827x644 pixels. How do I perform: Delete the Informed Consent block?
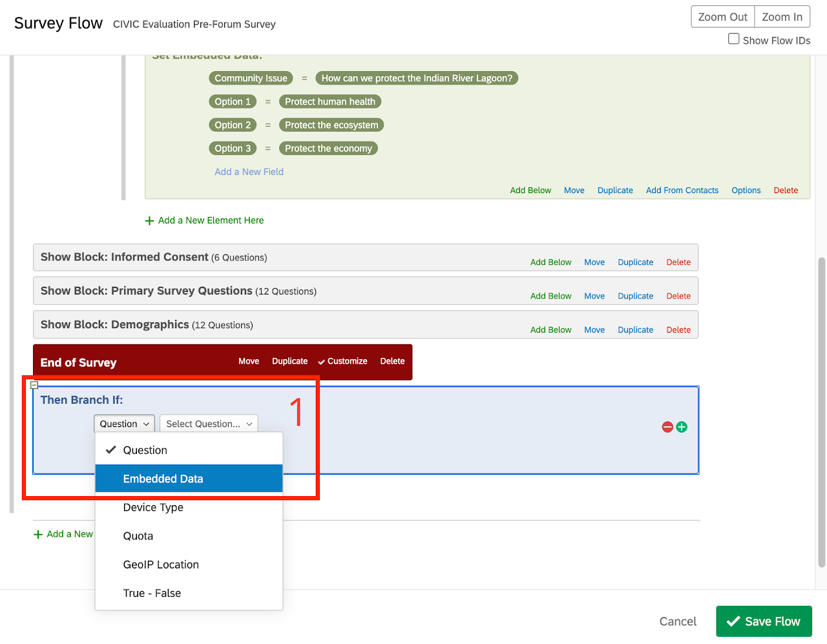(x=678, y=262)
